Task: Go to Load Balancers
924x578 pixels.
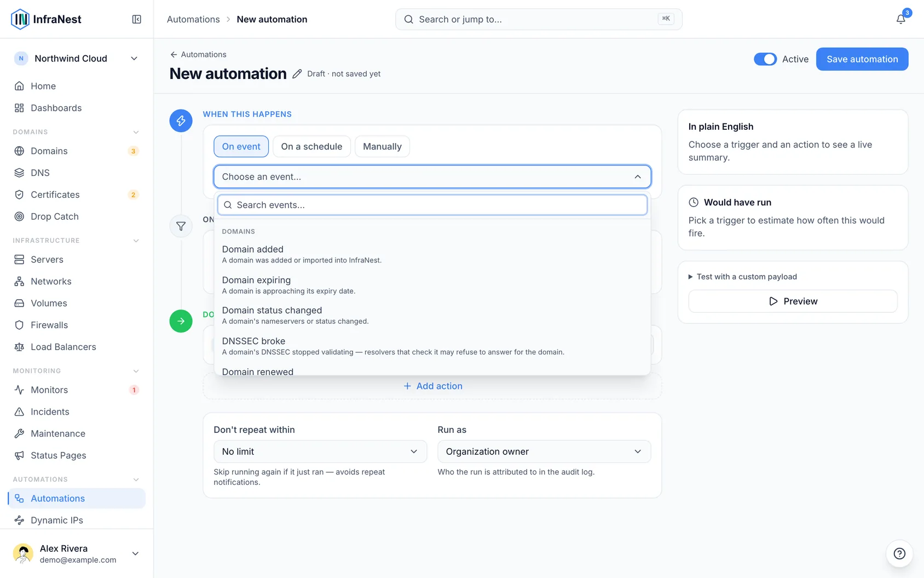Action: (x=77, y=347)
